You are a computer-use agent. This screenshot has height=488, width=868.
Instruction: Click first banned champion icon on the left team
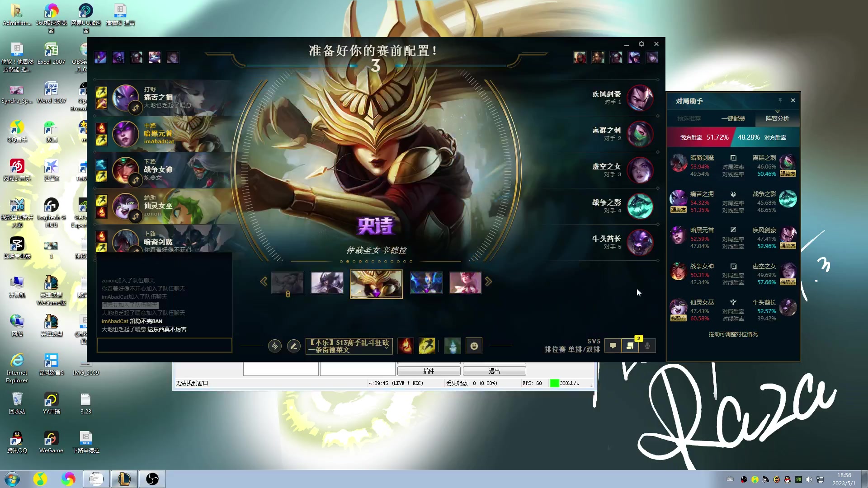click(x=100, y=57)
